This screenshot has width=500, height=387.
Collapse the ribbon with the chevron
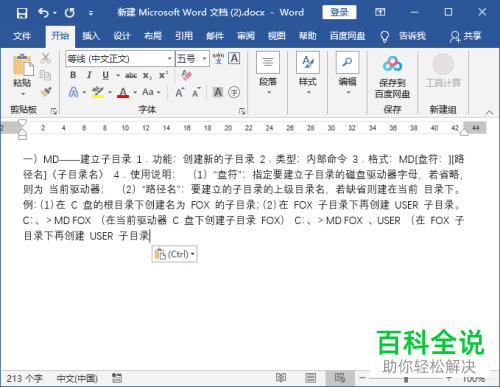click(489, 112)
